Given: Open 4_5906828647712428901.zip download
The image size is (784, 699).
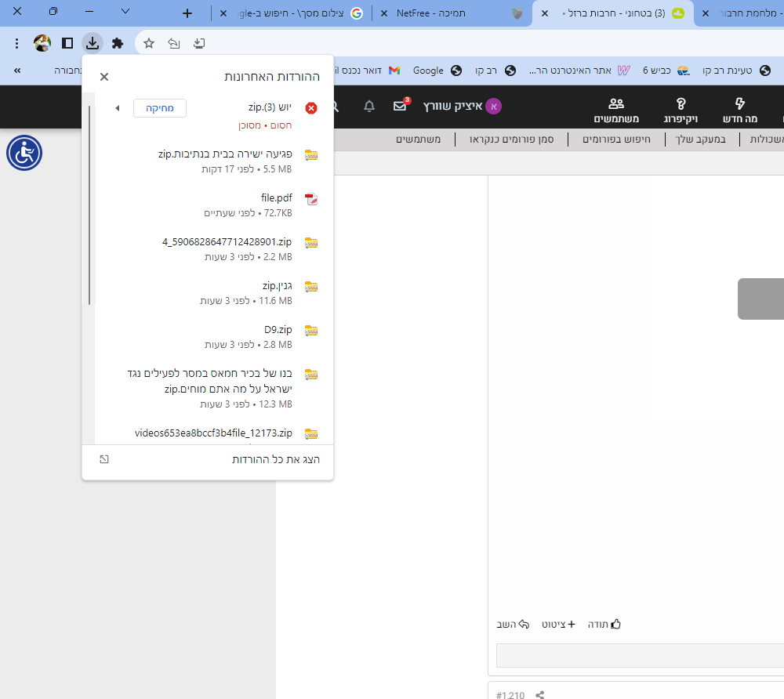Looking at the screenshot, I should (208, 249).
